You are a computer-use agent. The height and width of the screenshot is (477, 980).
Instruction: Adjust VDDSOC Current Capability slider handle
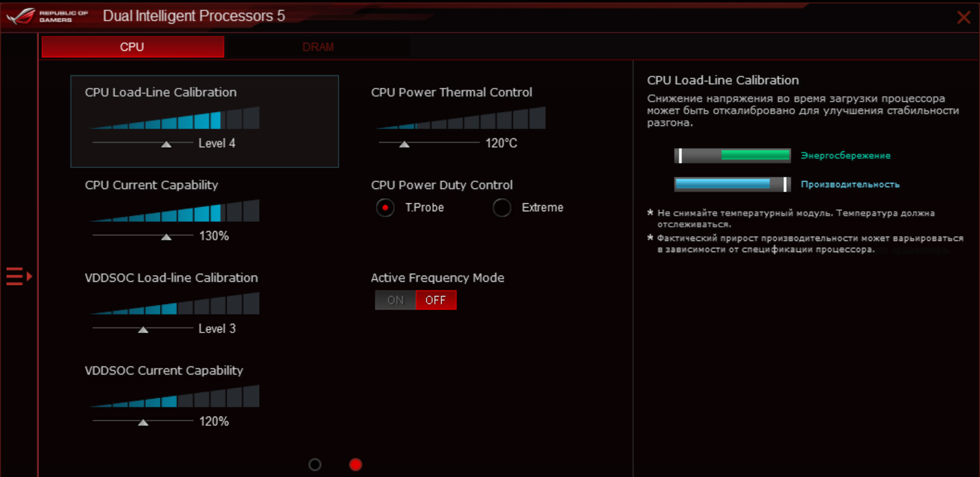point(143,422)
